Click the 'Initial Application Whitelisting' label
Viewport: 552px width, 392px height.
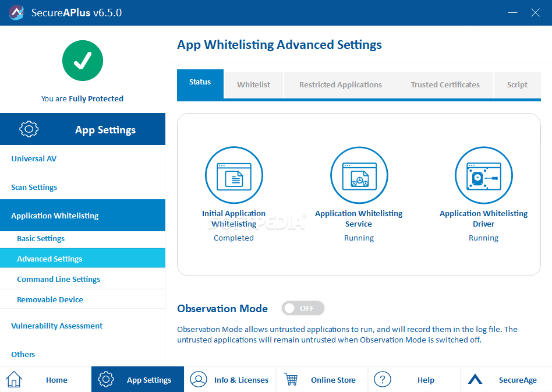(x=233, y=218)
